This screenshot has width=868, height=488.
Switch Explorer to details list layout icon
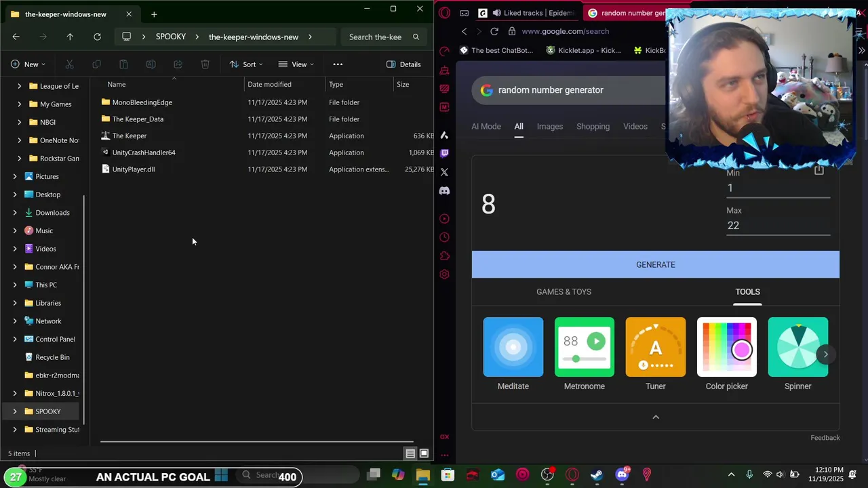410,453
